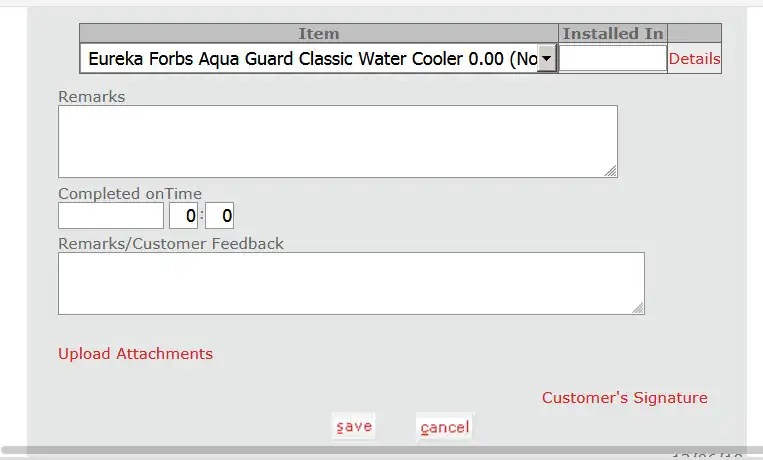763x460 pixels.
Task: Focus the Completed on date field
Action: click(x=111, y=216)
